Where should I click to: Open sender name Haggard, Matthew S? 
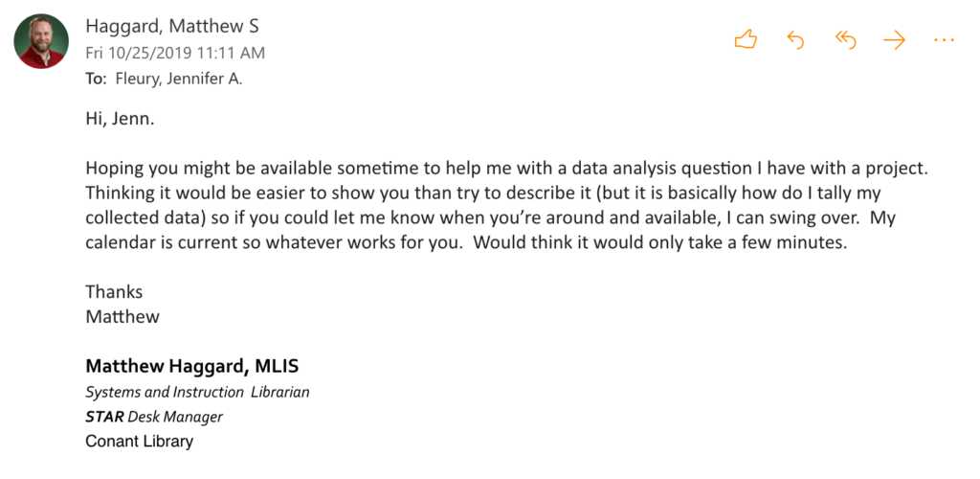[171, 27]
